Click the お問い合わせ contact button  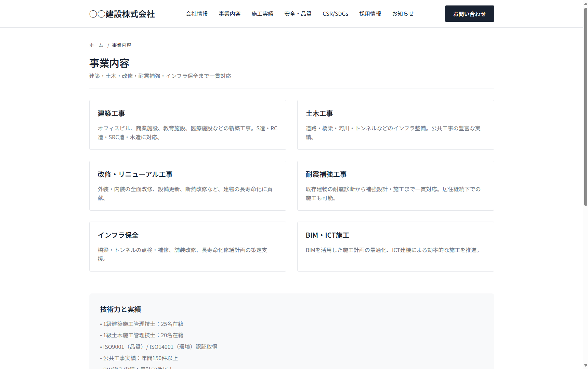tap(469, 14)
